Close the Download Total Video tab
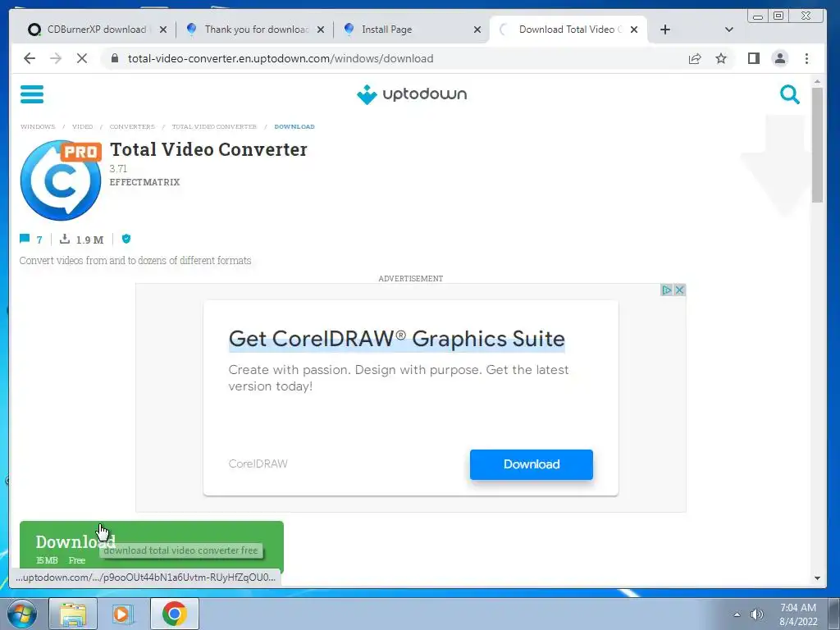The height and width of the screenshot is (630, 840). [x=634, y=30]
